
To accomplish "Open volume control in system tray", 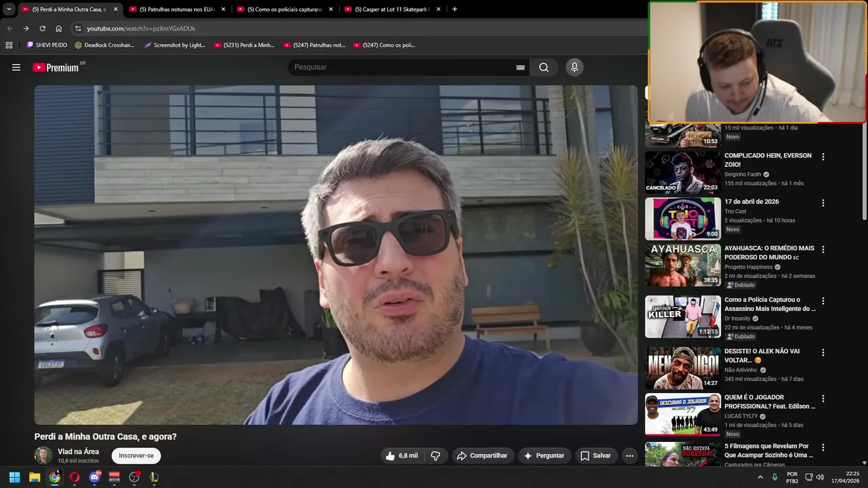I will click(x=820, y=477).
